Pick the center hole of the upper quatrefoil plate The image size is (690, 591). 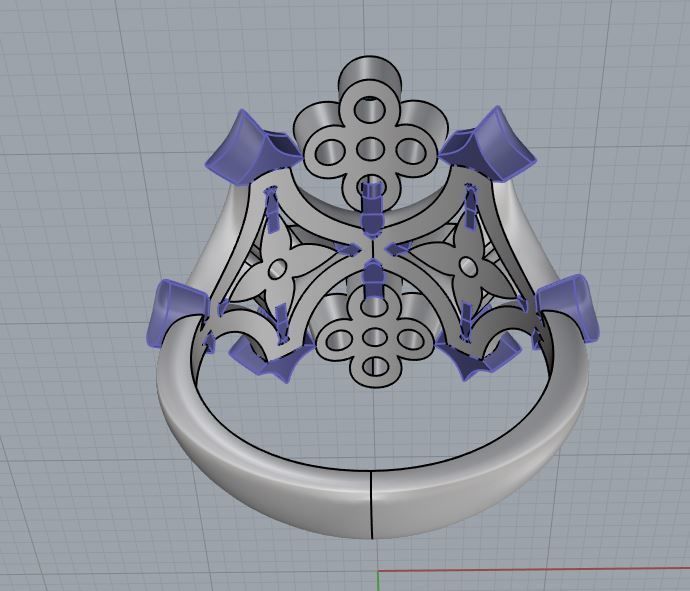(371, 150)
